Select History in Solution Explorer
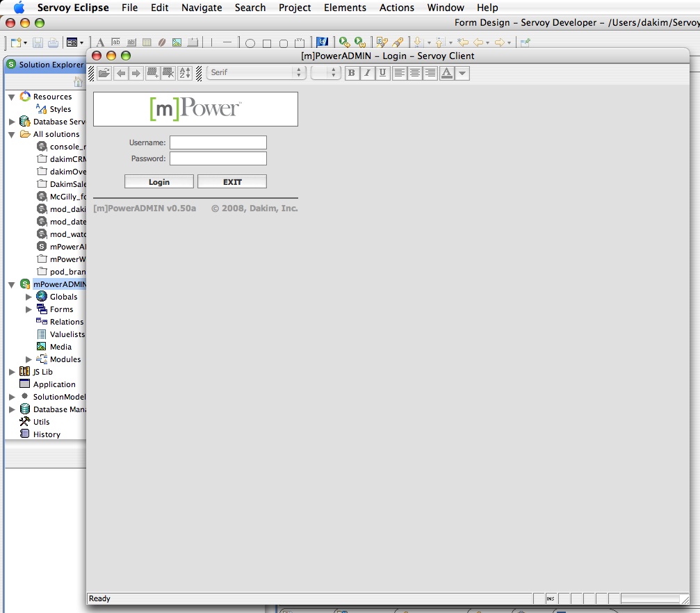This screenshot has width=700, height=613. pos(47,434)
